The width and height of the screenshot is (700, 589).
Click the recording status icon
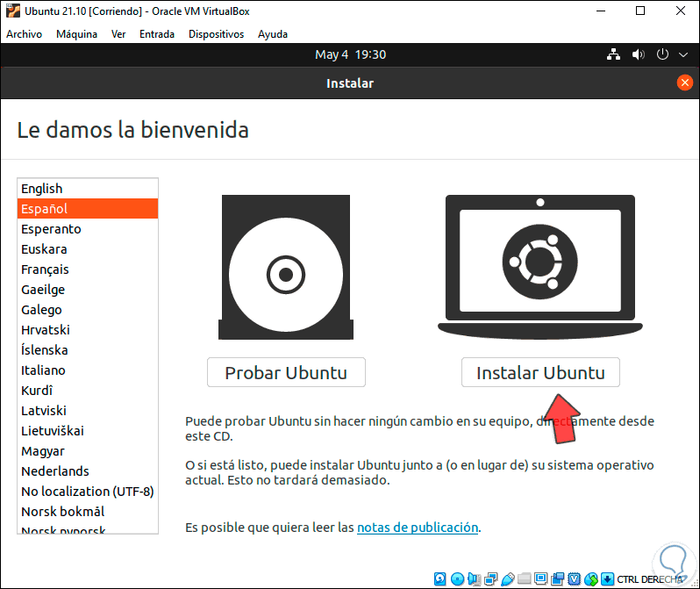click(558, 579)
